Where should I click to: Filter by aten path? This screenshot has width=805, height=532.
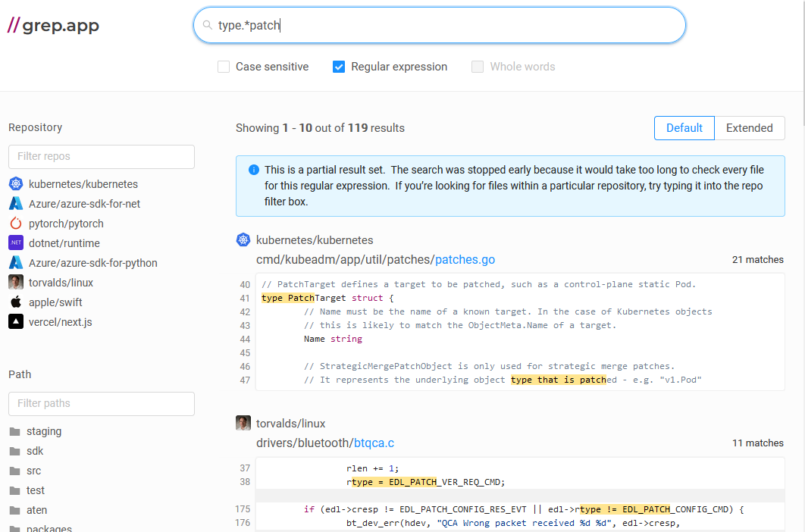[x=37, y=510]
